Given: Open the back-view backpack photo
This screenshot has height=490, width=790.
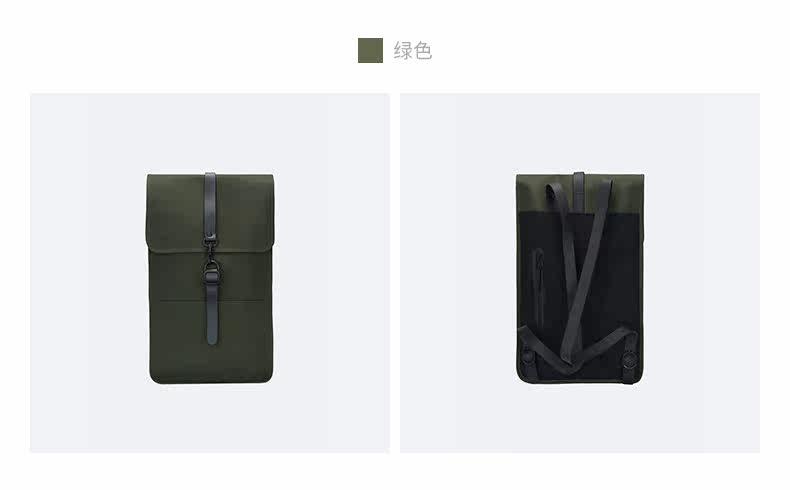Looking at the screenshot, I should pyautogui.click(x=580, y=272).
